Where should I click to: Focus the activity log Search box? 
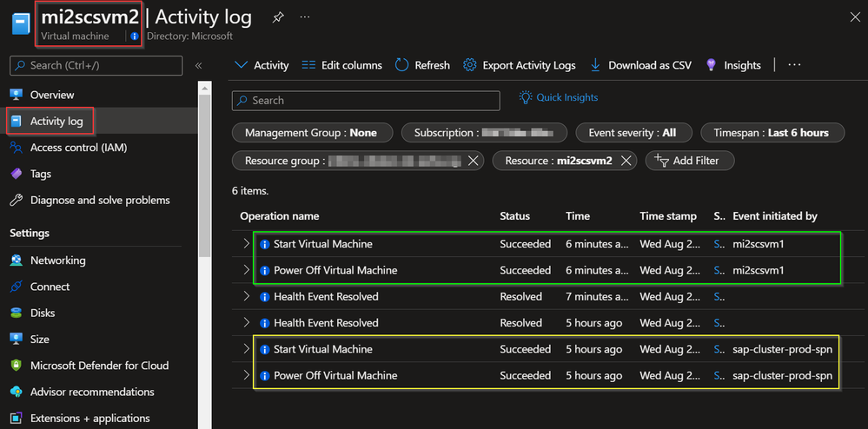[366, 101]
